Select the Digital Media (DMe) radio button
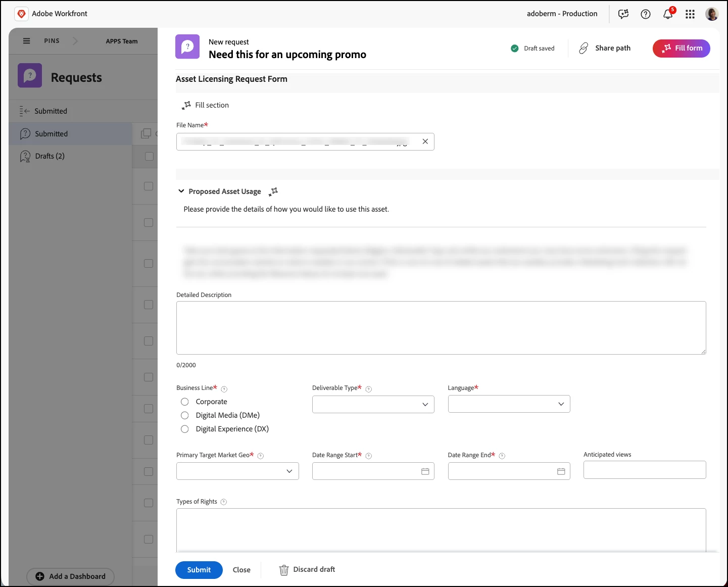The width and height of the screenshot is (728, 587). click(x=185, y=415)
